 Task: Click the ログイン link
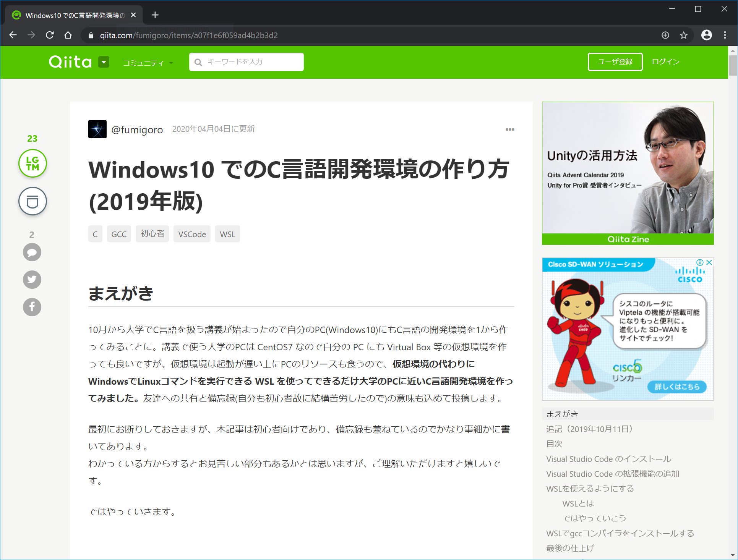pyautogui.click(x=665, y=62)
